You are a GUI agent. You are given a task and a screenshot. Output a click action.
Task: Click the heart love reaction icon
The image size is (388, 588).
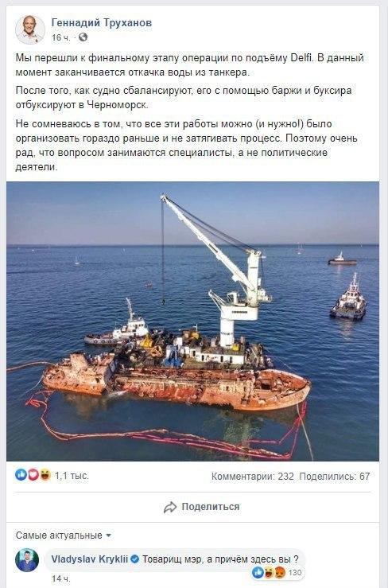pyautogui.click(x=33, y=475)
